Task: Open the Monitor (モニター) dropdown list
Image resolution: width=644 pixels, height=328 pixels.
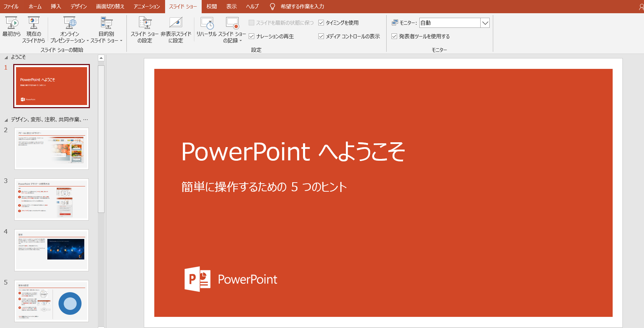Action: click(485, 23)
